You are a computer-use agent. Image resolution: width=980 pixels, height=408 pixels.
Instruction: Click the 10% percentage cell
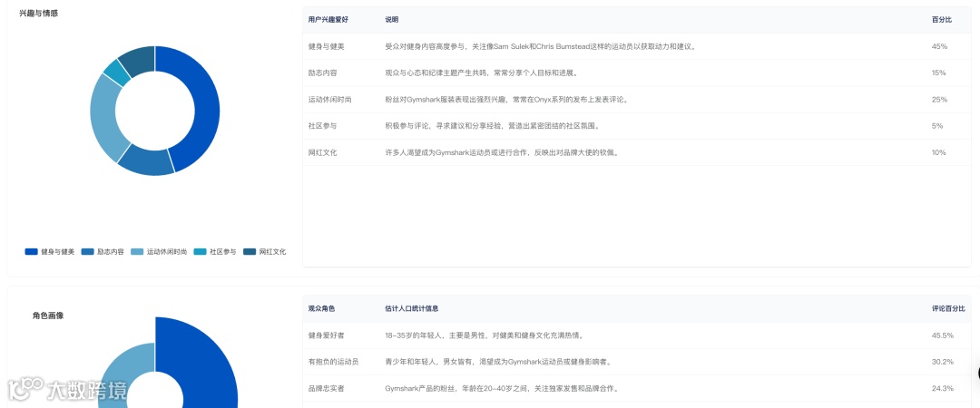[939, 152]
